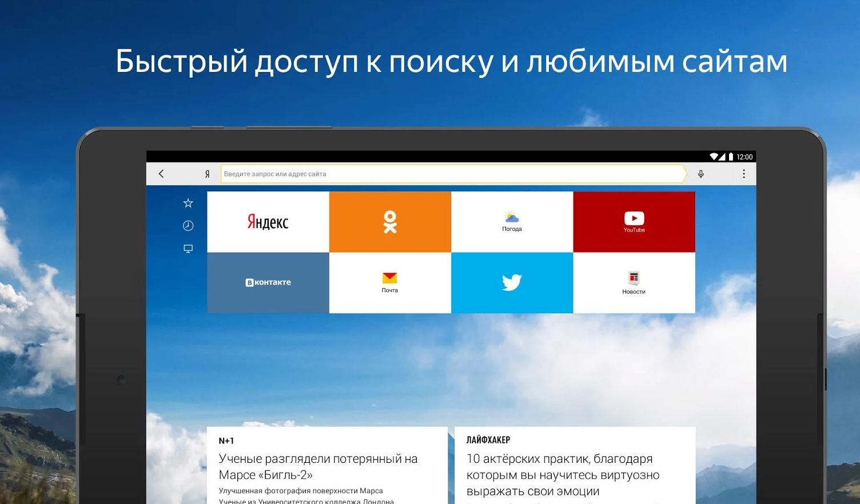Viewport: 860px width, 504px height.
Task: Open the Новости news tile
Action: click(634, 282)
